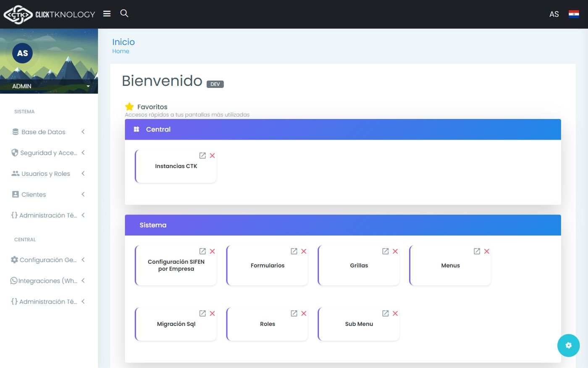Open Grillas in new window icon
The width and height of the screenshot is (588, 368).
click(385, 251)
